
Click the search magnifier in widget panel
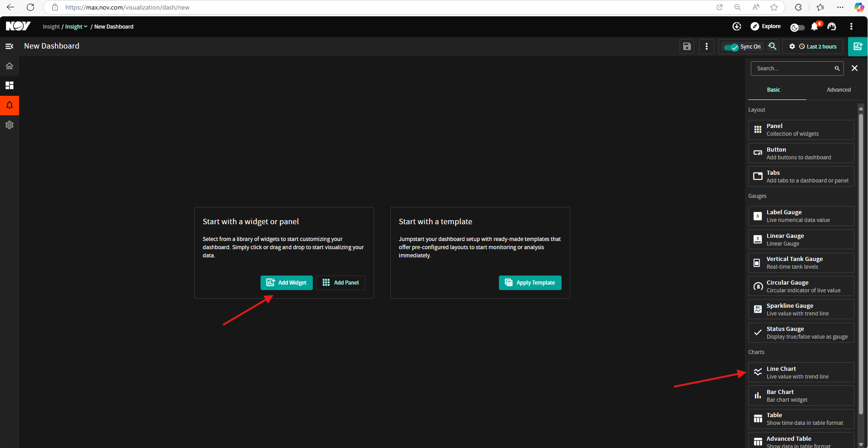pos(837,69)
